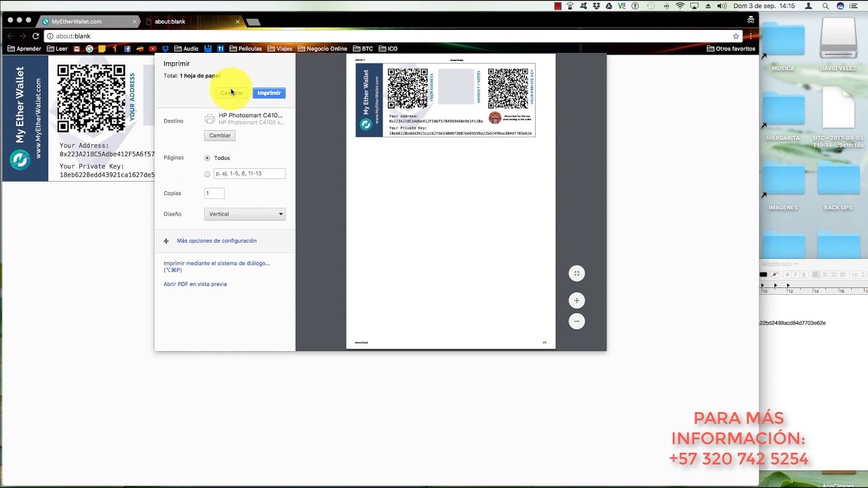The height and width of the screenshot is (488, 868).
Task: Click the AirPlay display icon in menu bar
Action: 694,5
